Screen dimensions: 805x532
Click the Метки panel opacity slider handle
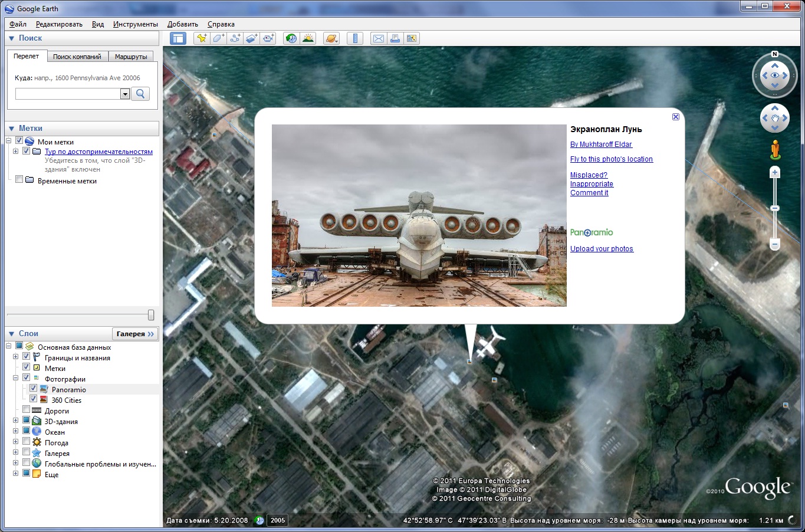(x=151, y=315)
